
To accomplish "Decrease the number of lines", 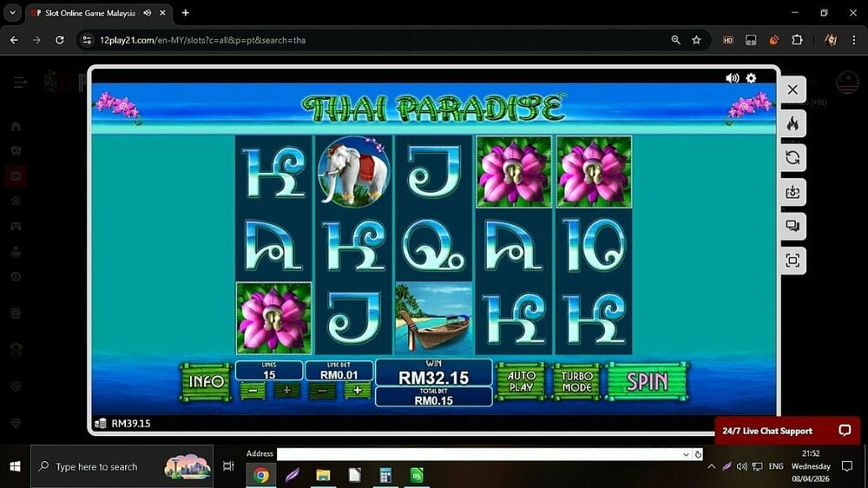I will pyautogui.click(x=253, y=392).
